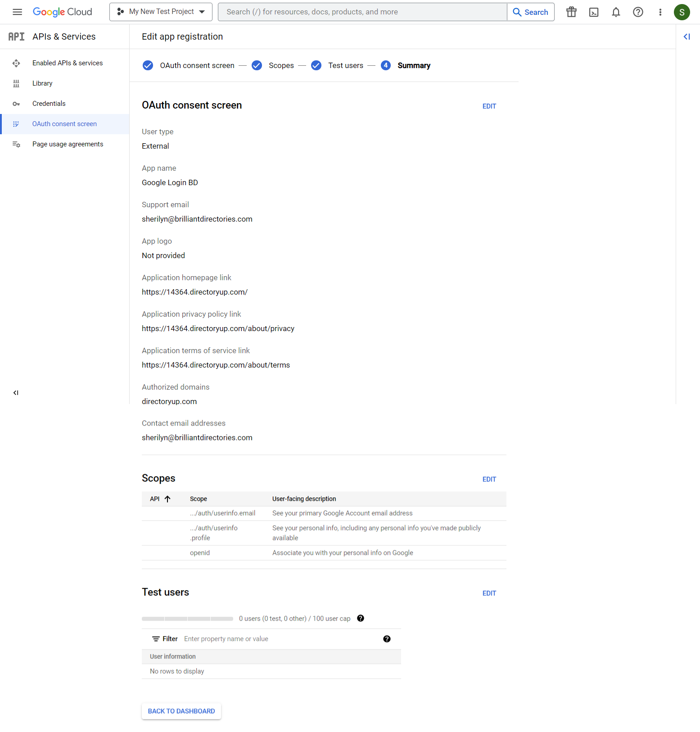
Task: Click the Enabled APIs diamond icon
Action: point(16,63)
